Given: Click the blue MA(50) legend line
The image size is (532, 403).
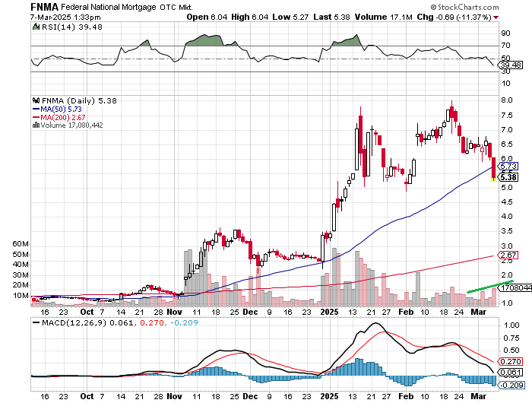Looking at the screenshot, I should (x=36, y=109).
